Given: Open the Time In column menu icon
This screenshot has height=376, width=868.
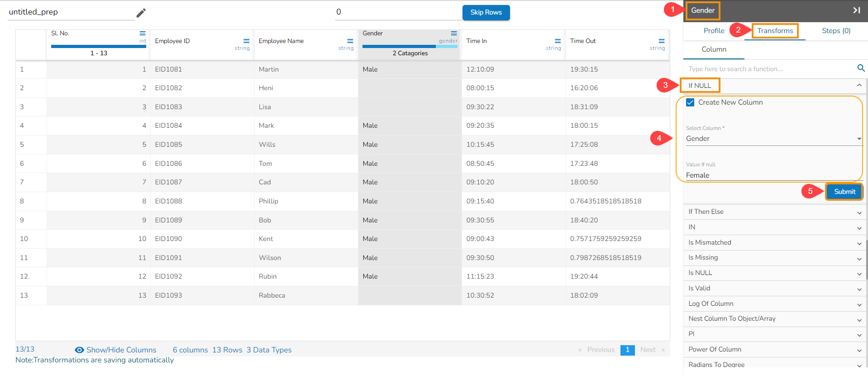Looking at the screenshot, I should pyautogui.click(x=558, y=41).
